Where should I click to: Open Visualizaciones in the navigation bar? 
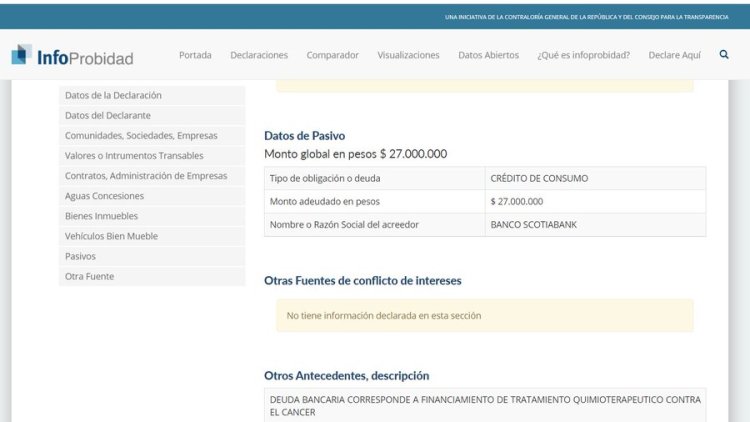408,55
